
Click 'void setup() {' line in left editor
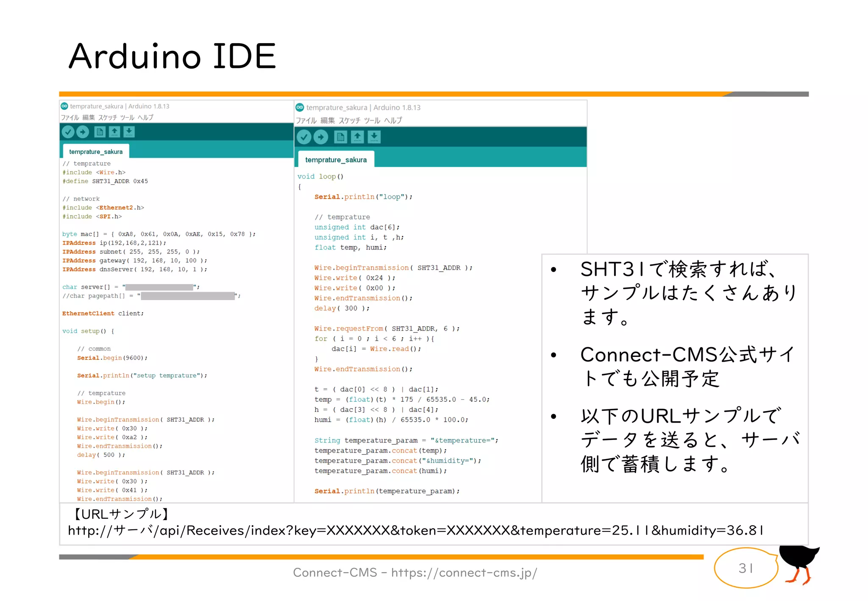point(88,331)
